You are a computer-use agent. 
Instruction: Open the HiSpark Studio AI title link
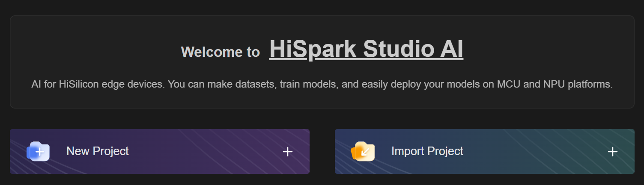(x=366, y=49)
